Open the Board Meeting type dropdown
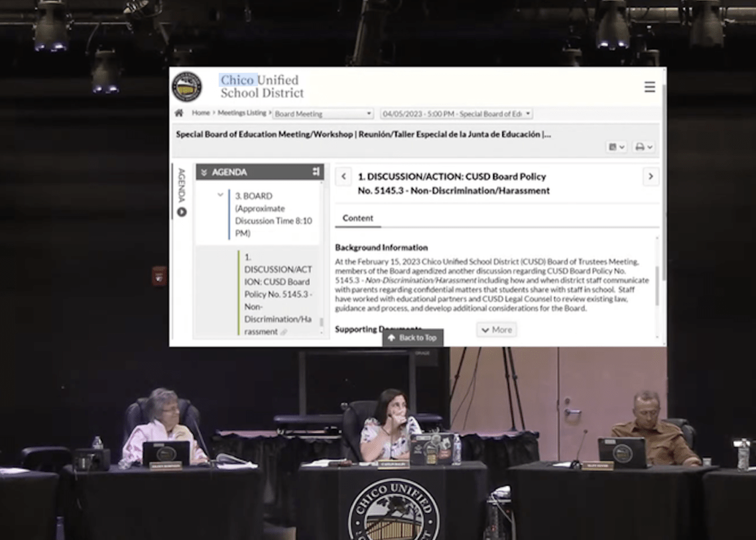The width and height of the screenshot is (756, 540). click(322, 114)
